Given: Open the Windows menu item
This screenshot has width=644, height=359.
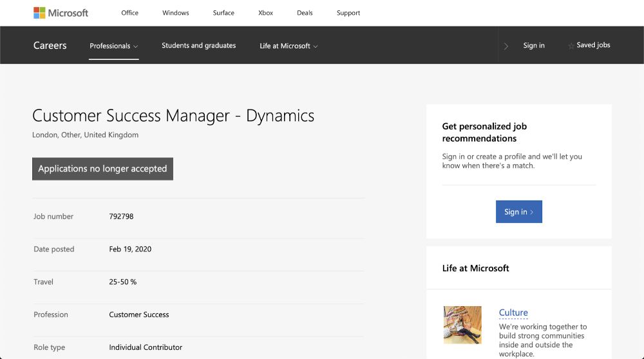Looking at the screenshot, I should 175,13.
